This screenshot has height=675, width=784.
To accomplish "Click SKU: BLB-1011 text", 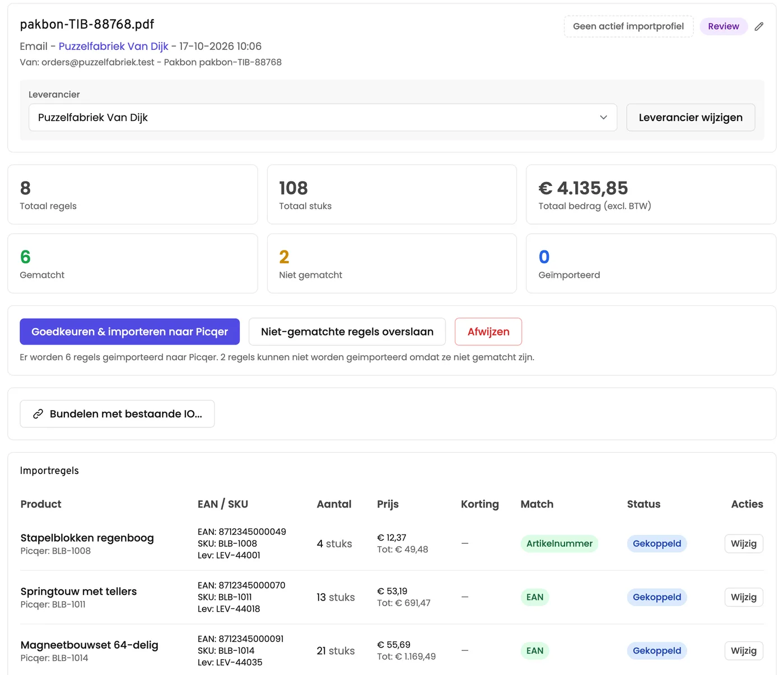I will click(225, 597).
